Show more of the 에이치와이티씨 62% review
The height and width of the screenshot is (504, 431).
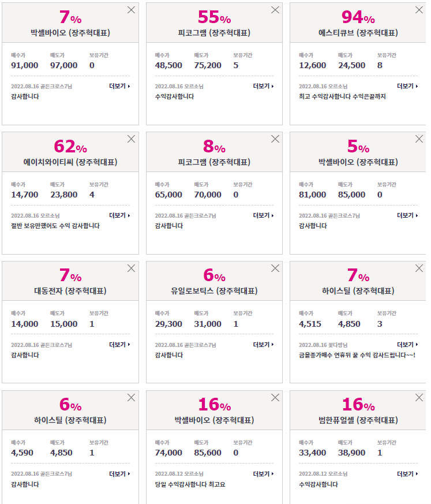[120, 215]
